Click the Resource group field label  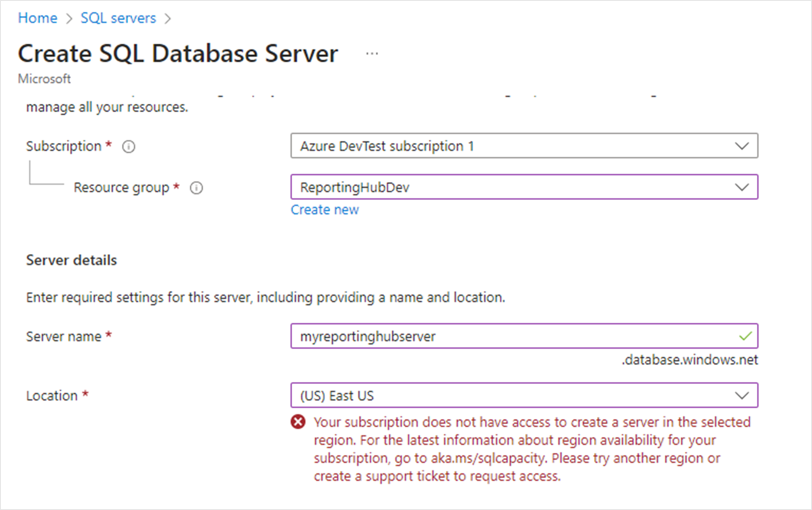pyautogui.click(x=122, y=188)
